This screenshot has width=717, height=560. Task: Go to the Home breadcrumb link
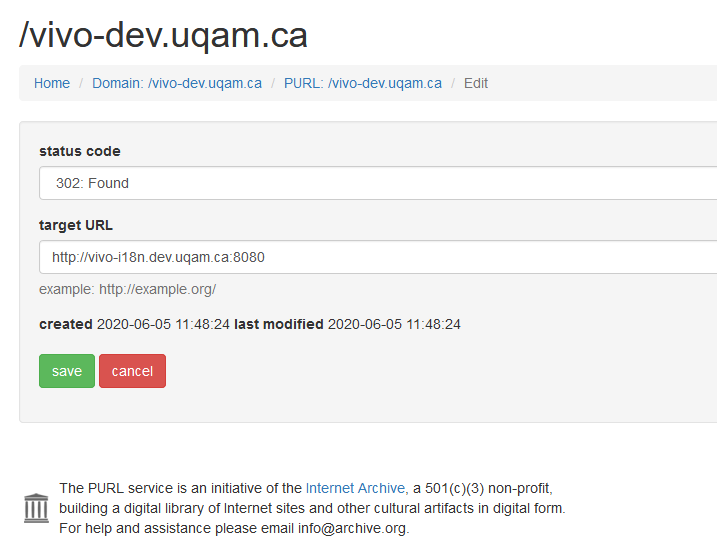(52, 83)
